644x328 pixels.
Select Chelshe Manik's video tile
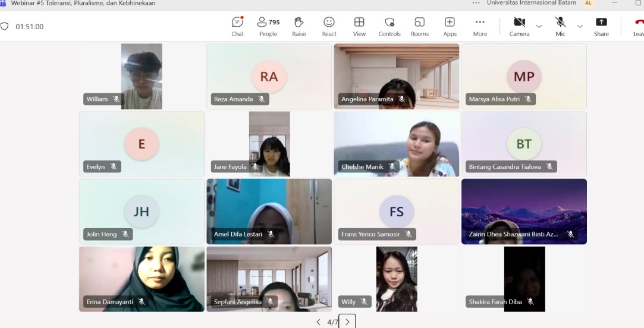pyautogui.click(x=396, y=143)
